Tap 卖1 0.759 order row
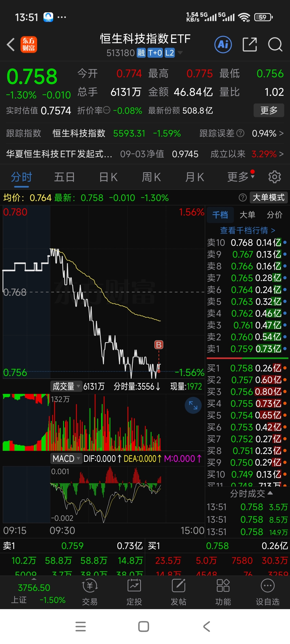Image resolution: width=290 pixels, height=644 pixels. [247, 349]
